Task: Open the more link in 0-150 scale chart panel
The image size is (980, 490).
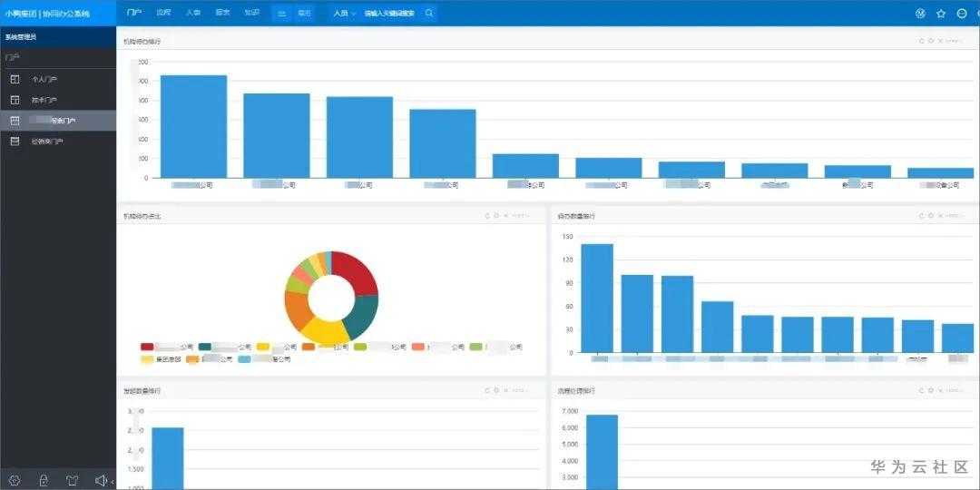Action: pyautogui.click(x=953, y=216)
